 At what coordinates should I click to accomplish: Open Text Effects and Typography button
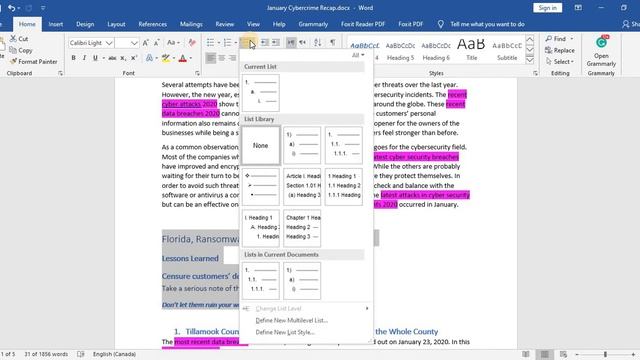point(149,58)
